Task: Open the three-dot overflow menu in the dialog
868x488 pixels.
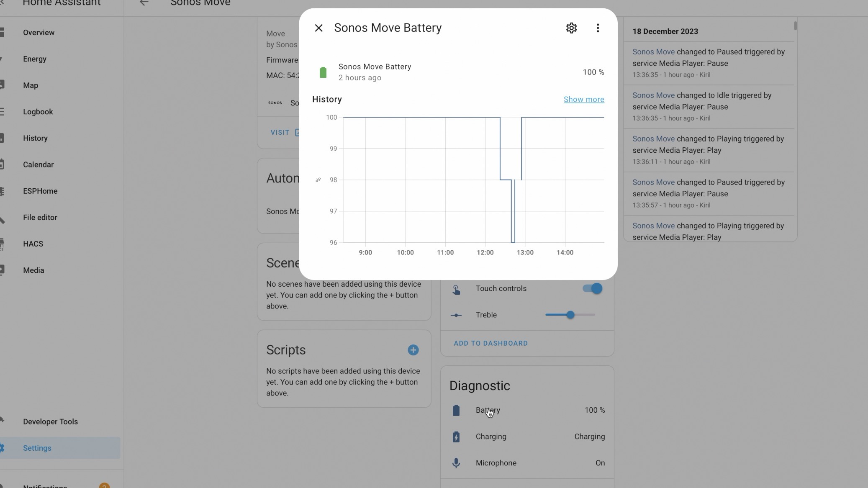Action: 598,28
